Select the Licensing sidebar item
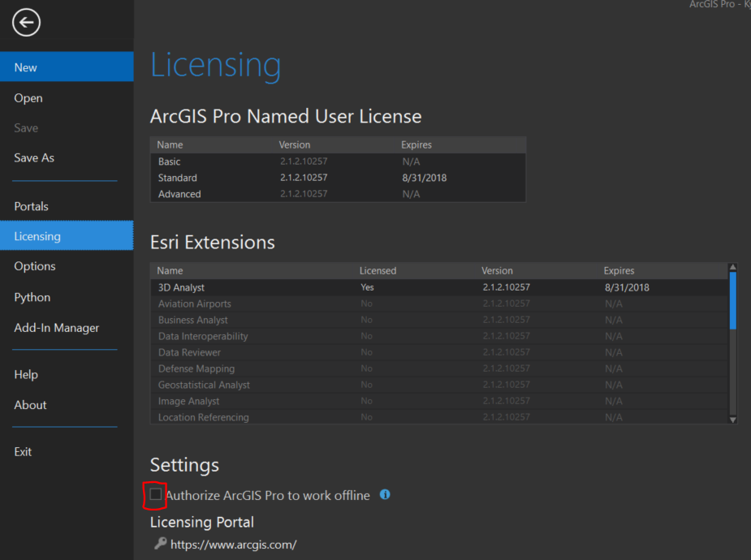The image size is (751, 560). 67,235
